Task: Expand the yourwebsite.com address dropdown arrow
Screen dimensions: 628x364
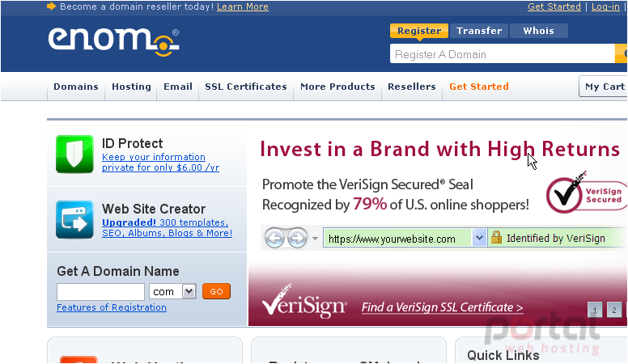Action: click(479, 238)
